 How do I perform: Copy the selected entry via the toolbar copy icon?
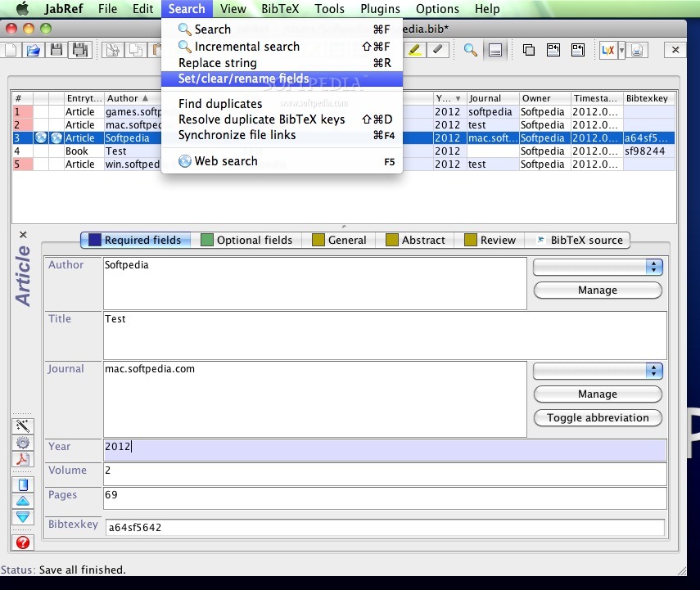[135, 50]
